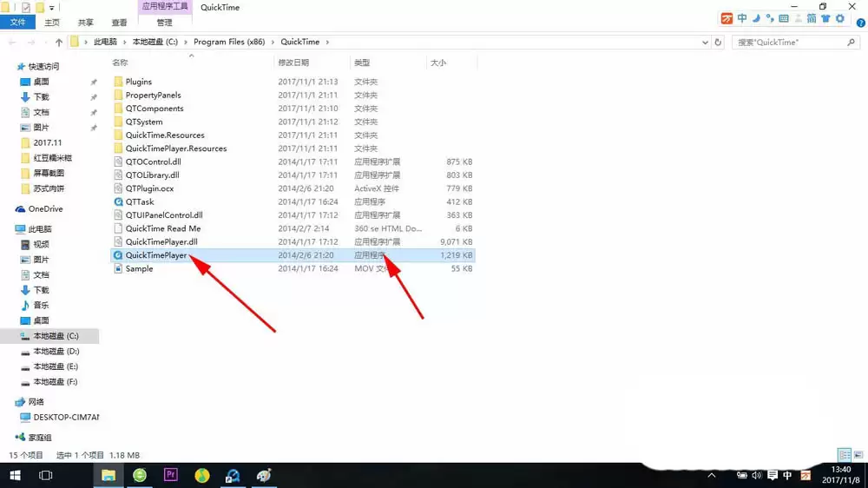Click 此电脑 in address breadcrumb
This screenshot has width=868, height=488.
pos(105,42)
